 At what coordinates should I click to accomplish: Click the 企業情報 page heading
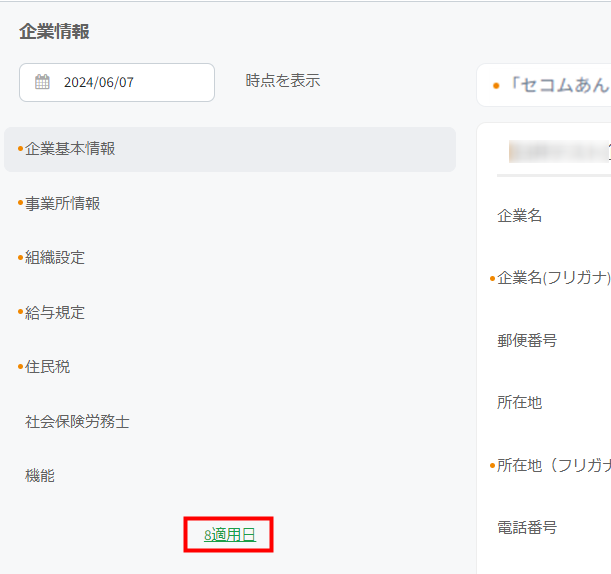[x=54, y=32]
